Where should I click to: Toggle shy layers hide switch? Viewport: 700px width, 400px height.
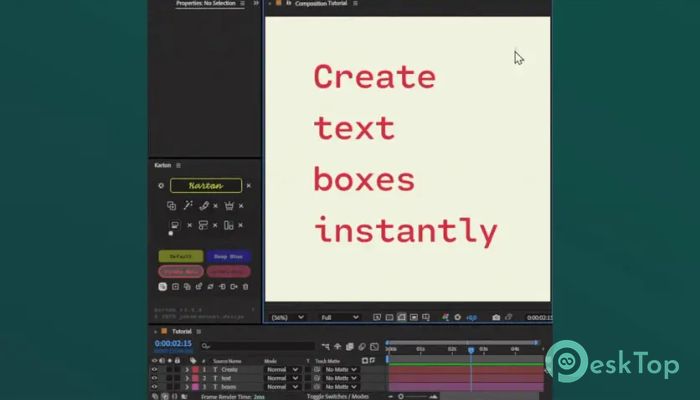pos(338,346)
